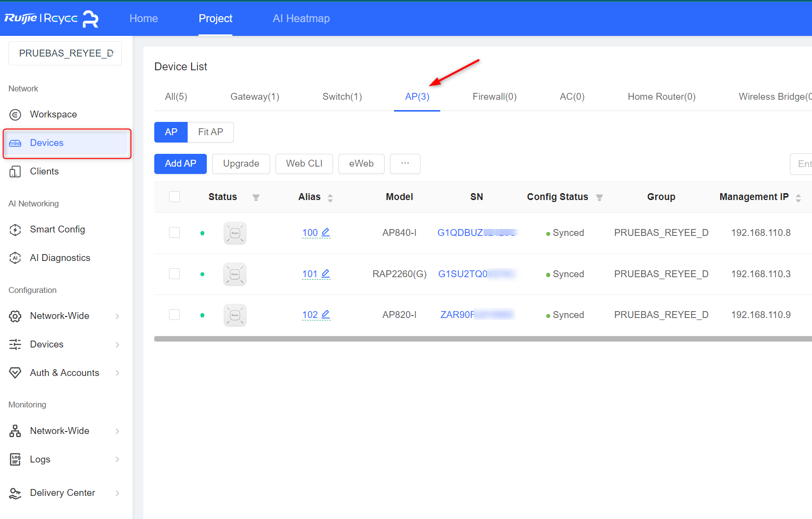Tick the select-all checkbox in table header
The image size is (812, 519).
point(174,197)
